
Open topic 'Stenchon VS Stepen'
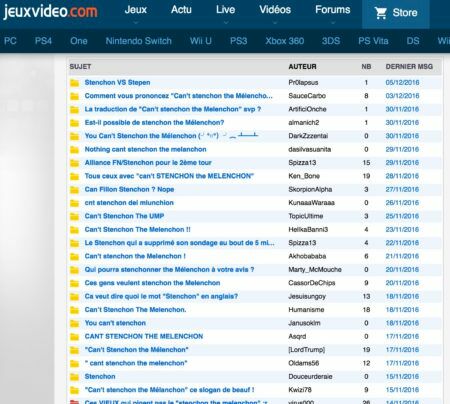(117, 82)
